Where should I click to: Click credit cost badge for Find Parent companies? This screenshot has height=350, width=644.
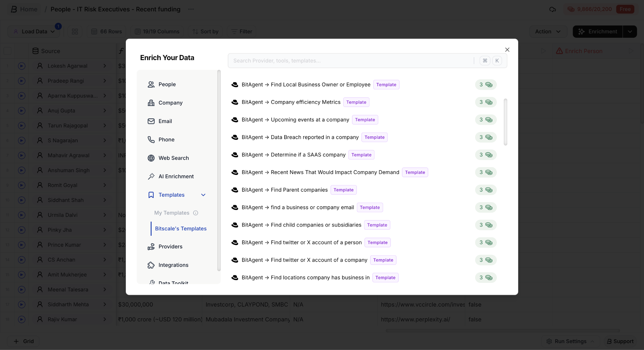tap(486, 190)
